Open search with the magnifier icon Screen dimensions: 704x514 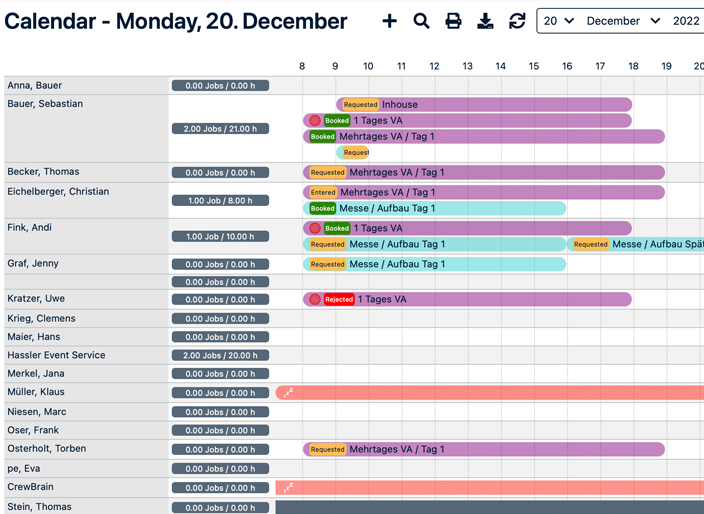[x=421, y=21]
